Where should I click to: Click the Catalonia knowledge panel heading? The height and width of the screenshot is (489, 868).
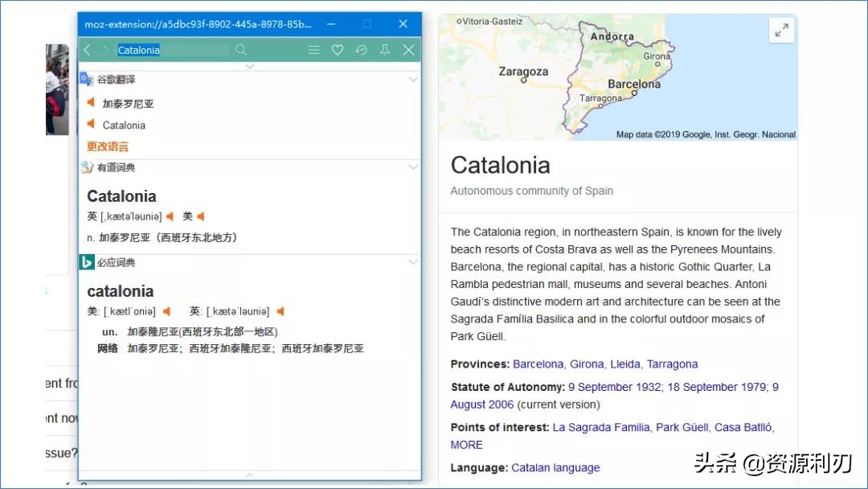(x=500, y=165)
